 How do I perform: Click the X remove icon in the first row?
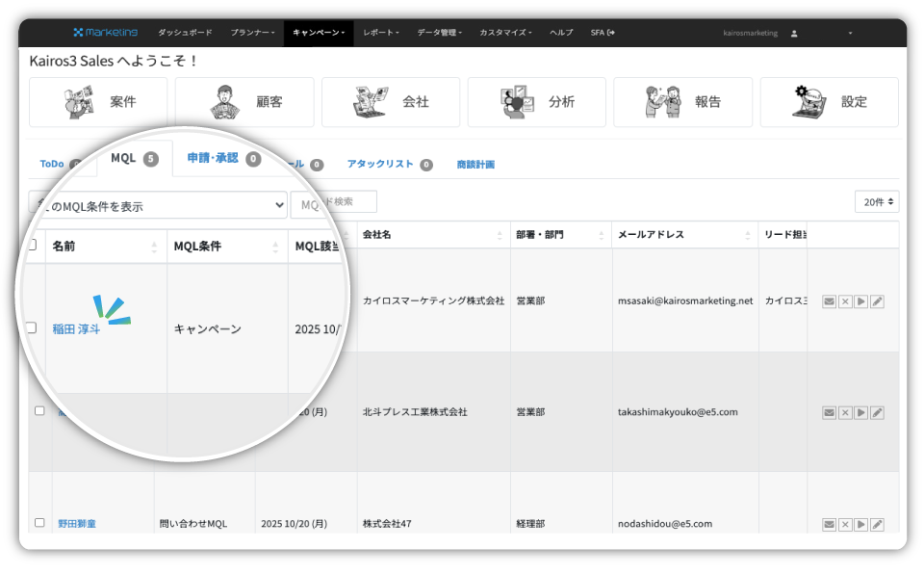click(x=844, y=300)
